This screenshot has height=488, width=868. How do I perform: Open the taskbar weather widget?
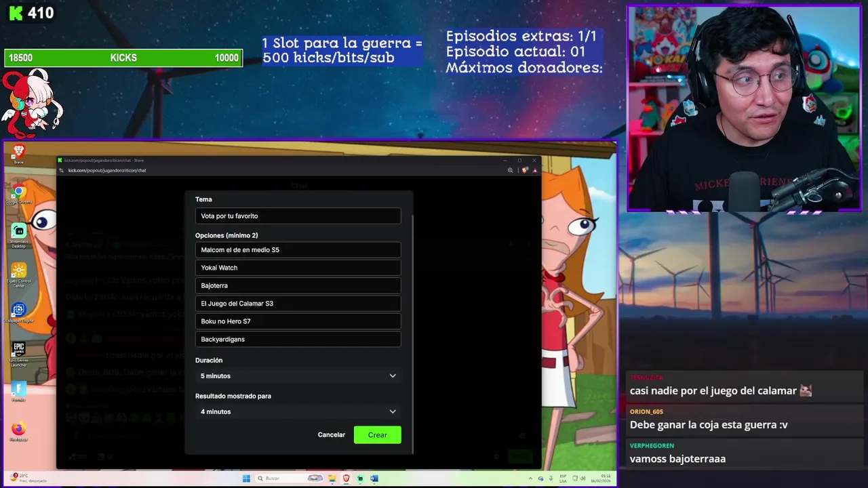click(27, 479)
